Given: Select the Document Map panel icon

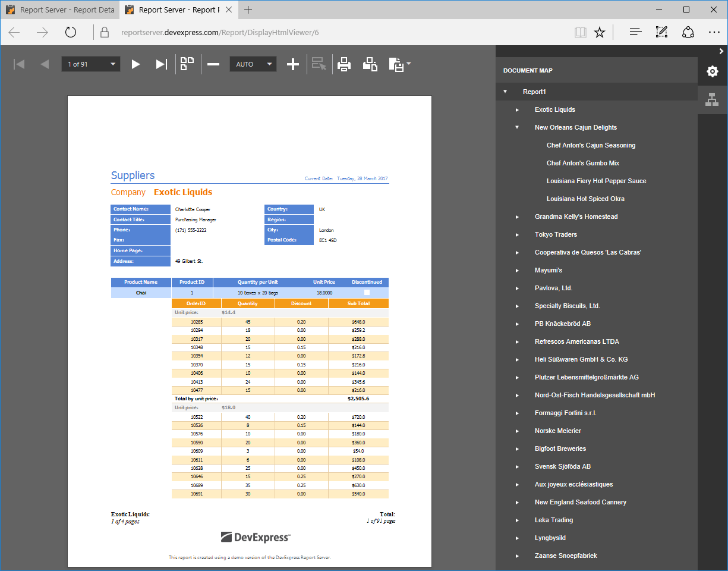Looking at the screenshot, I should tap(713, 100).
